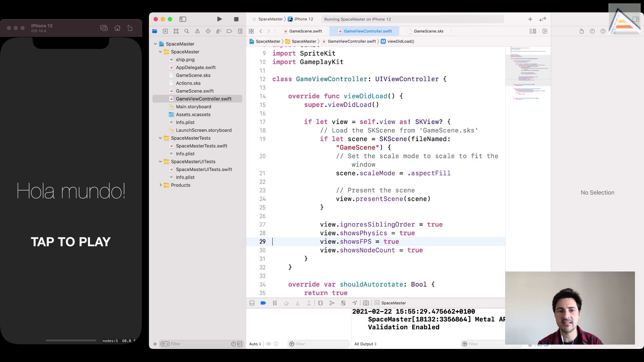Click GameViewController.swift in jump bar

[x=349, y=41]
